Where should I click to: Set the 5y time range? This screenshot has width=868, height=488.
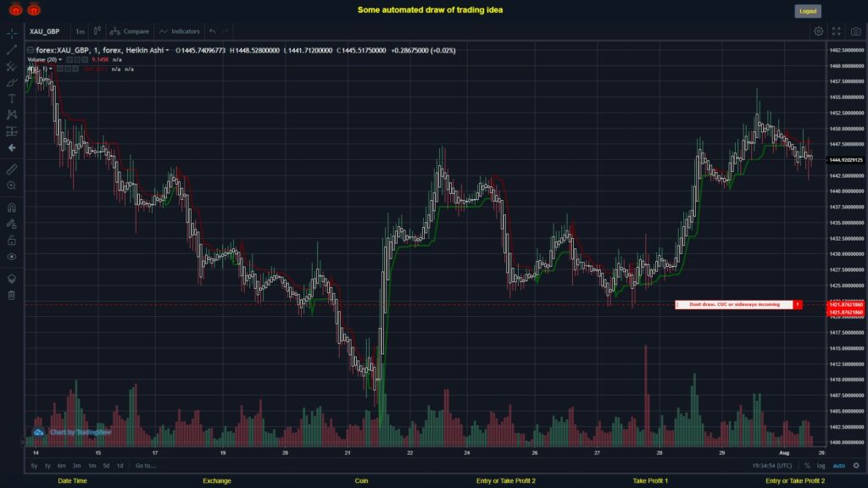point(34,466)
